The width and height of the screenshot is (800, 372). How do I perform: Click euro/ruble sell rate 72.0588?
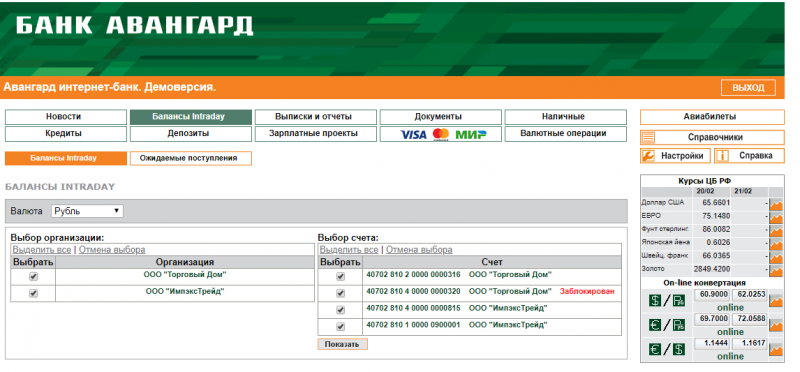[x=749, y=319]
